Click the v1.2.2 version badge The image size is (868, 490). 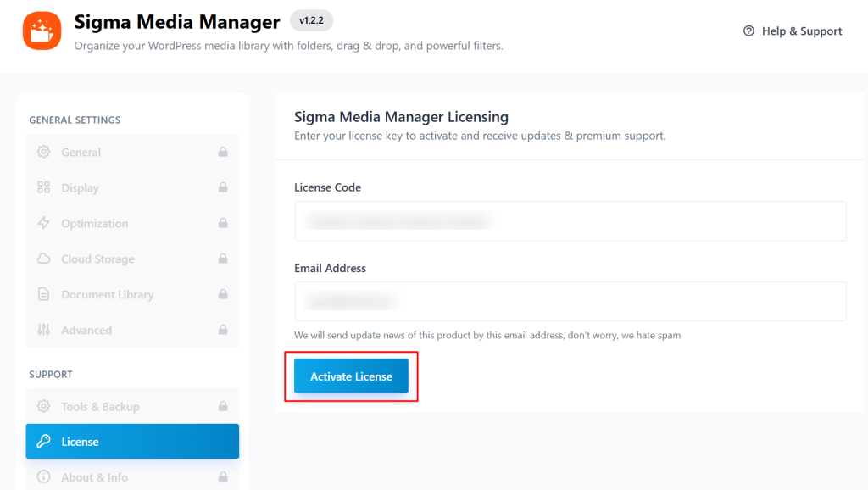pos(311,20)
